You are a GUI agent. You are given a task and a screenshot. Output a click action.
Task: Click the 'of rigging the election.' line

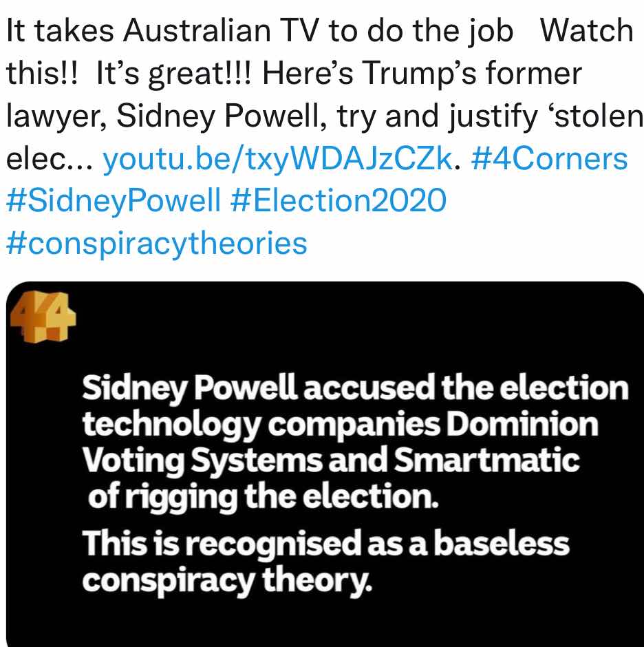263,498
